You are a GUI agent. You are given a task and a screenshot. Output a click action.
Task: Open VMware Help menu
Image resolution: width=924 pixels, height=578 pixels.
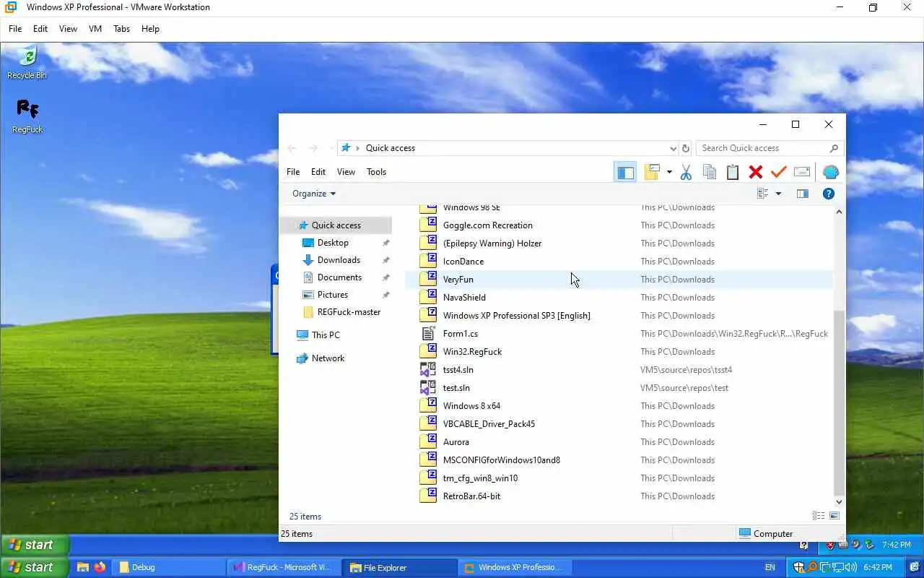[x=150, y=29]
